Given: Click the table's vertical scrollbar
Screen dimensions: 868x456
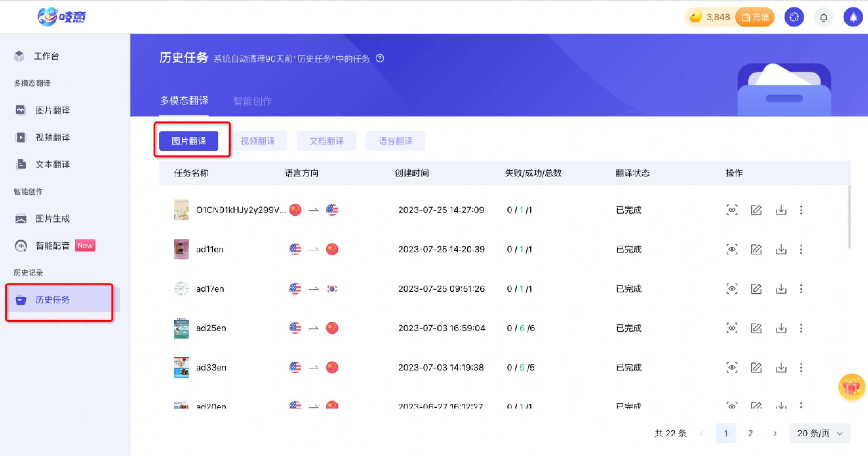Looking at the screenshot, I should pos(849,217).
